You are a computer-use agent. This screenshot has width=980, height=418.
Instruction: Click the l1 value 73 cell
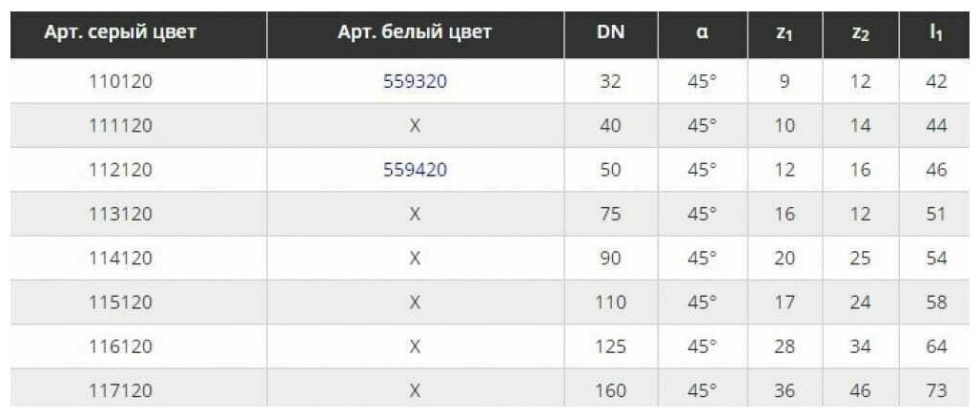click(936, 391)
